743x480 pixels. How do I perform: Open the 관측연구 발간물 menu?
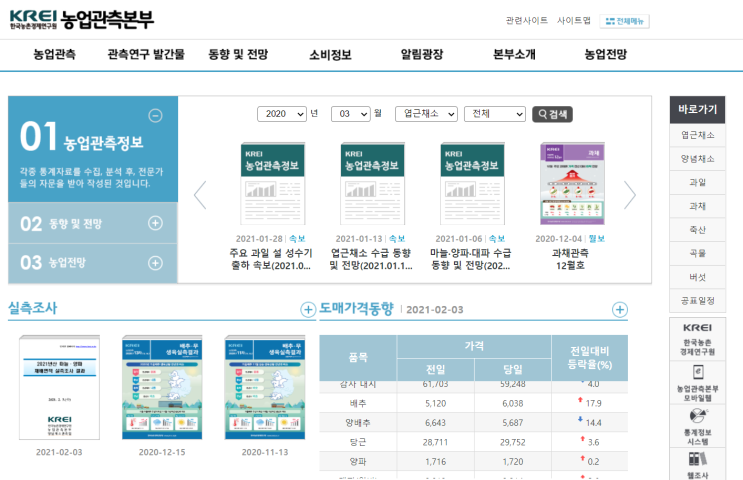tap(146, 54)
